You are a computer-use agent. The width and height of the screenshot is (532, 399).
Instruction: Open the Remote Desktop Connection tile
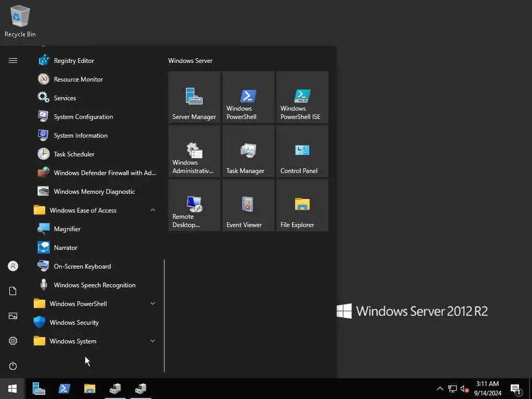[x=194, y=205]
